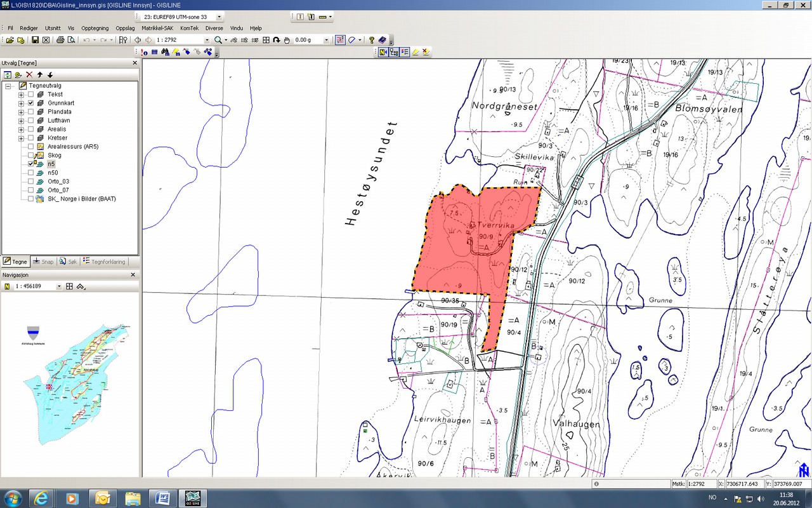The height and width of the screenshot is (508, 812).
Task: Go to previous view with left arrow
Action: (138, 40)
